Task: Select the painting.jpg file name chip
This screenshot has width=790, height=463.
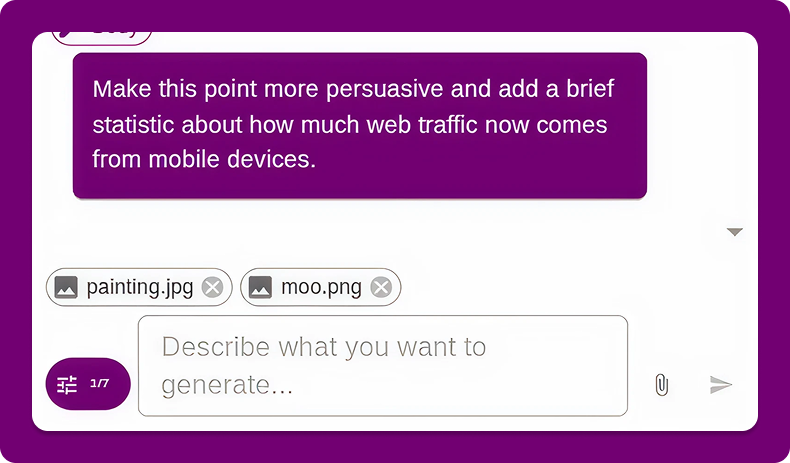Action: pyautogui.click(x=139, y=287)
